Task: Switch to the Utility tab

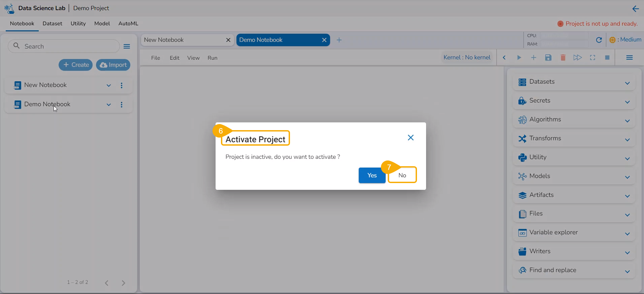Action: [78, 24]
